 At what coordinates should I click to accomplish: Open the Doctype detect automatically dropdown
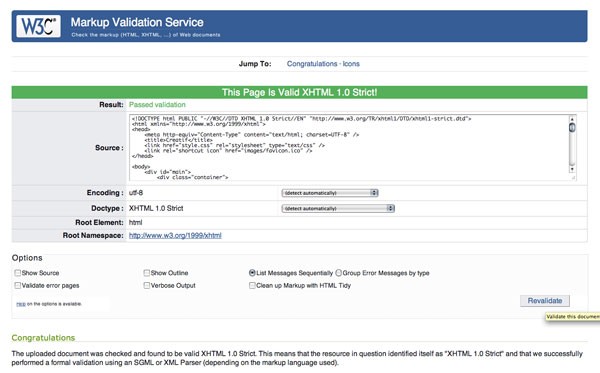coord(338,208)
